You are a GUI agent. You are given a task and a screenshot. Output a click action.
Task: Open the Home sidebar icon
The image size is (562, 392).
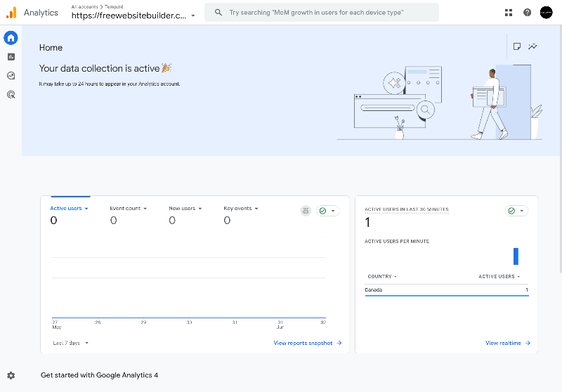pos(11,38)
